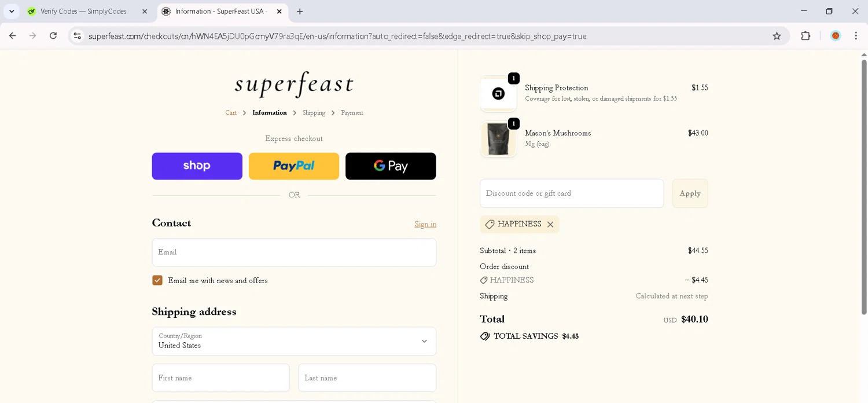Open the Extensions puzzle icon
The height and width of the screenshot is (403, 868).
pyautogui.click(x=806, y=36)
